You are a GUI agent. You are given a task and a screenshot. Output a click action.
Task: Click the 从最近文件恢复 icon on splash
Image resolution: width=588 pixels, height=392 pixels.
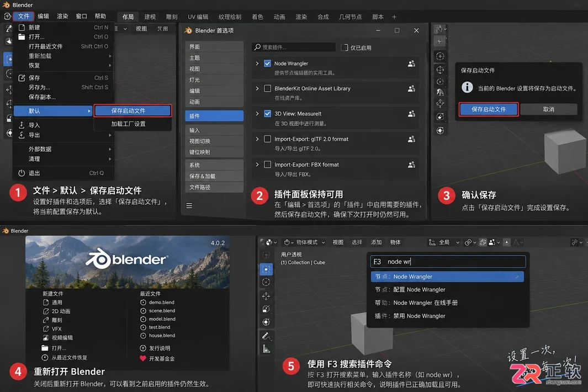pos(45,357)
